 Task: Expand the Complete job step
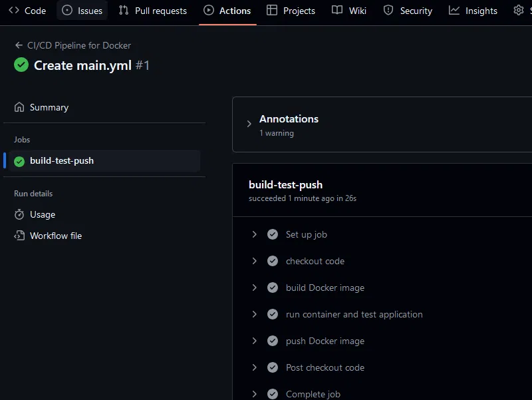point(255,394)
